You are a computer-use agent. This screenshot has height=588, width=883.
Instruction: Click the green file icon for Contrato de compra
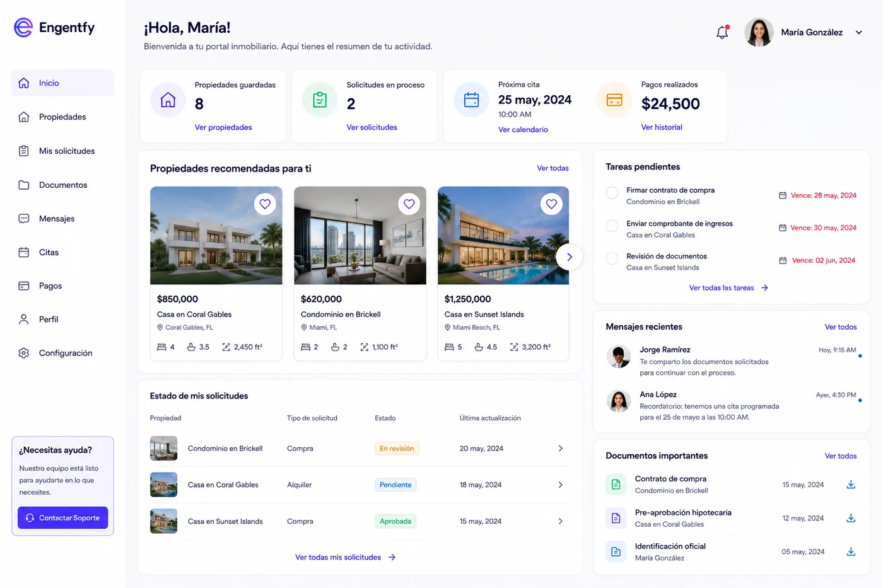[616, 485]
